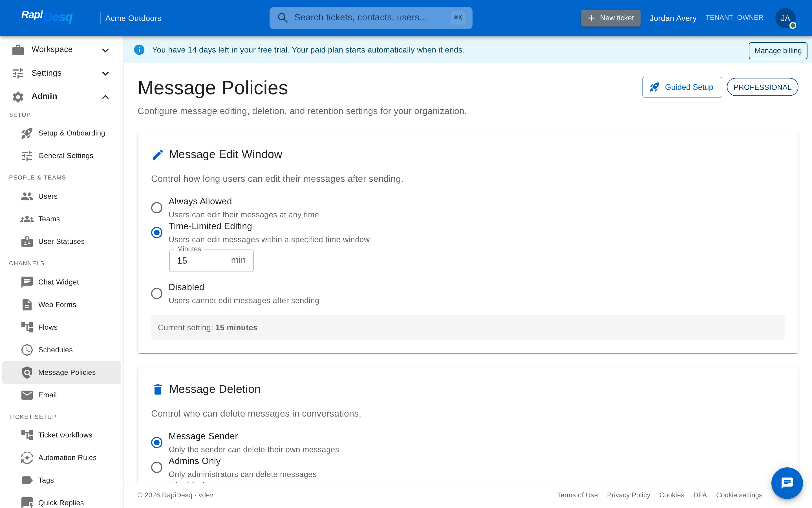Click the Teams group icon
The height and width of the screenshot is (508, 812).
point(27,219)
